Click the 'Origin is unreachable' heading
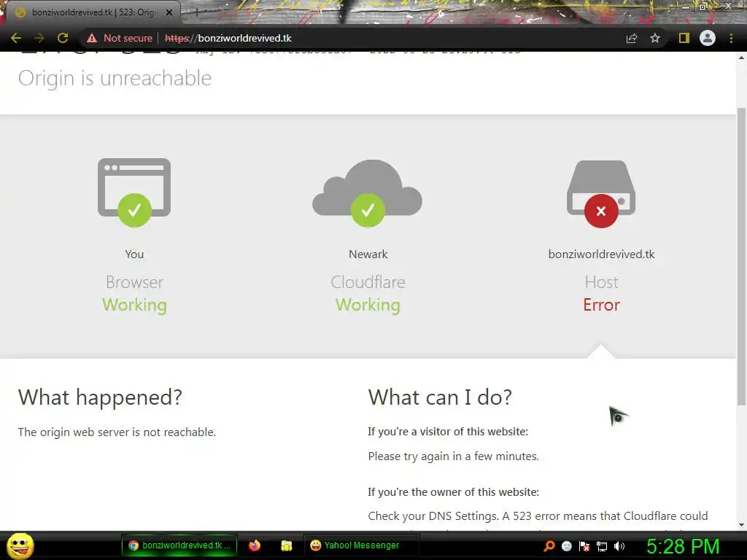Image resolution: width=747 pixels, height=560 pixels. [115, 78]
